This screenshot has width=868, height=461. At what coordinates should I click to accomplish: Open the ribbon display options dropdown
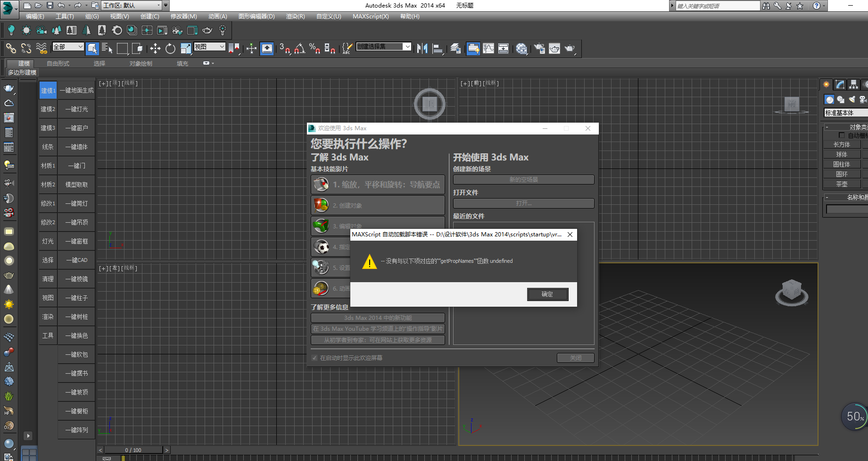click(x=208, y=63)
